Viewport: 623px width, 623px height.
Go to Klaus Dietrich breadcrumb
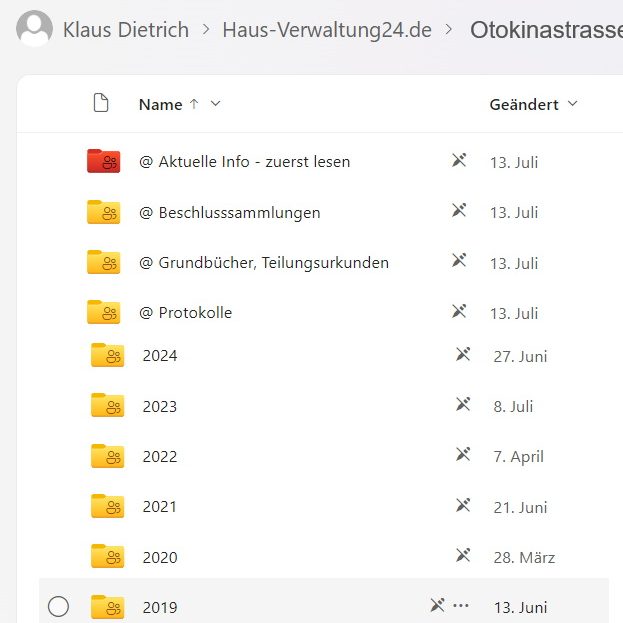(125, 30)
